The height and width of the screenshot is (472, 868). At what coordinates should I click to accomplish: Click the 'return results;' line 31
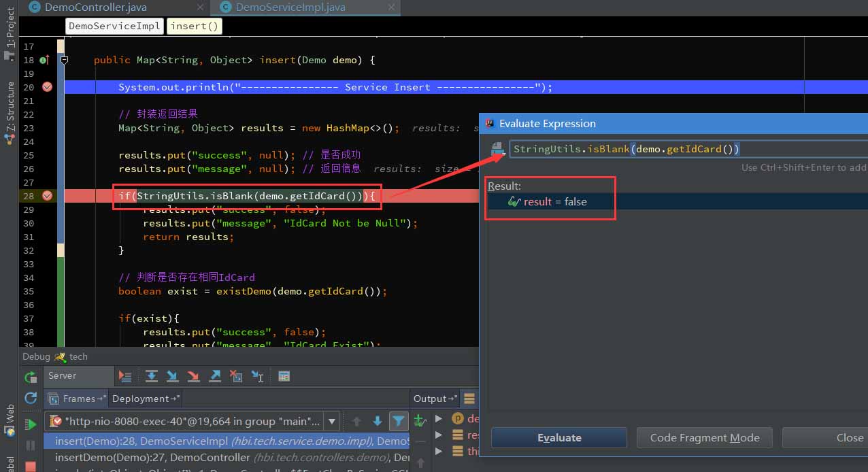[x=188, y=237]
